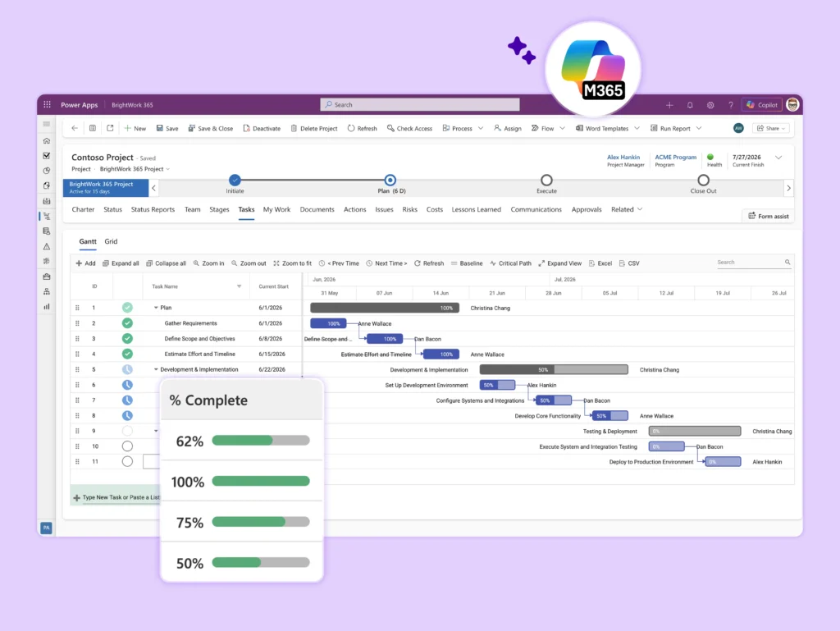
Task: Select Critical Path in gantt toolbar
Action: (510, 263)
